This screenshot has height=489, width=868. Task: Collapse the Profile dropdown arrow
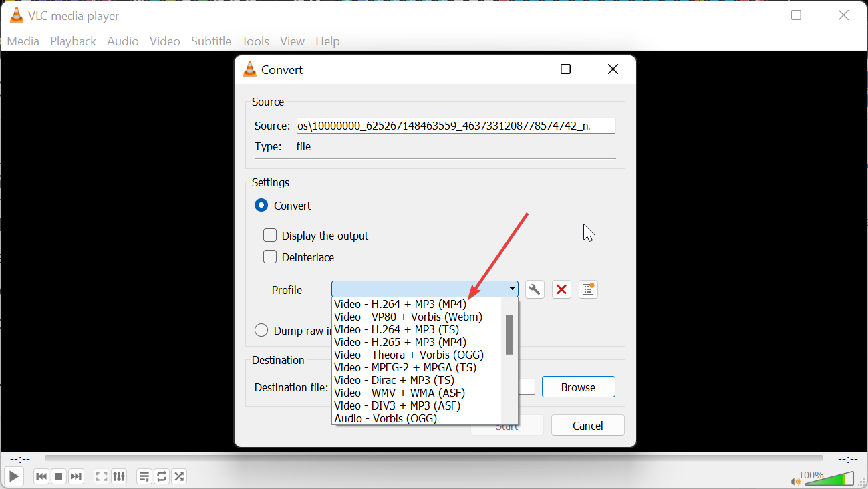click(512, 289)
